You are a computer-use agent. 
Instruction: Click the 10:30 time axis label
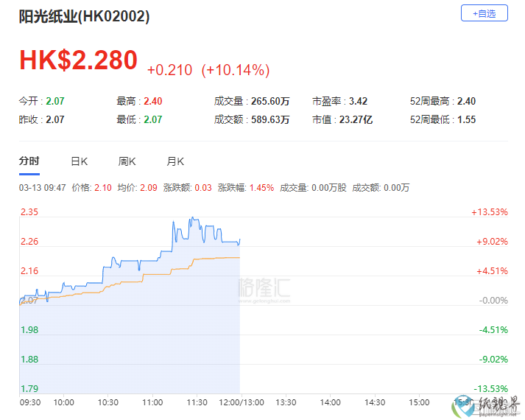(108, 402)
